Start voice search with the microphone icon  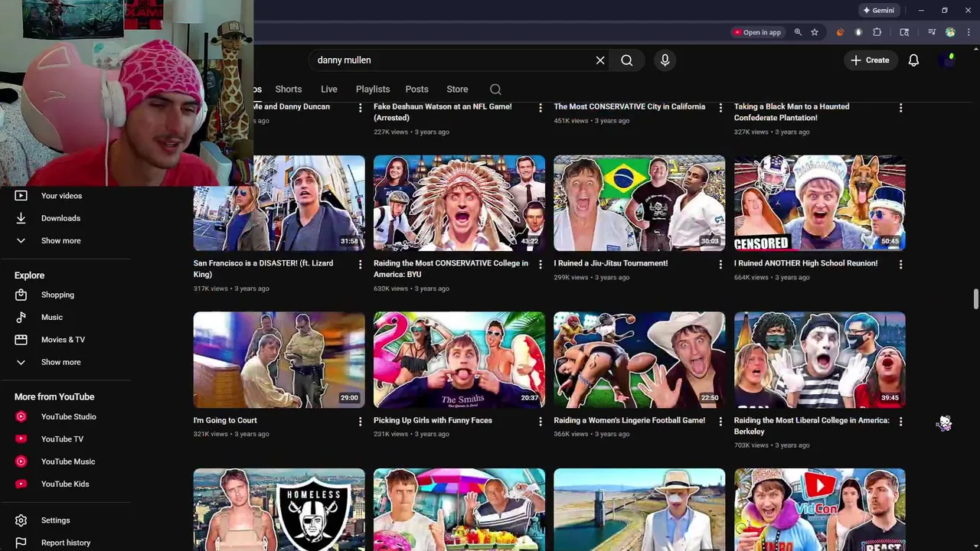(x=665, y=60)
